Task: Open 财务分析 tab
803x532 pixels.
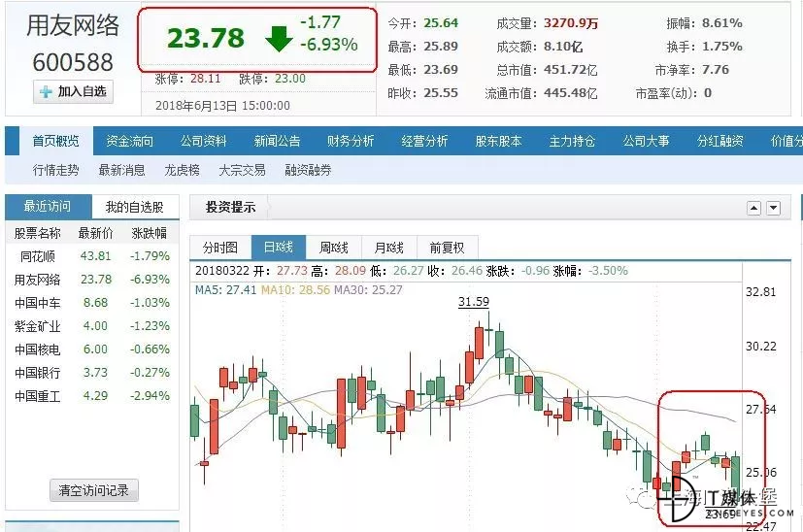Action: point(351,141)
